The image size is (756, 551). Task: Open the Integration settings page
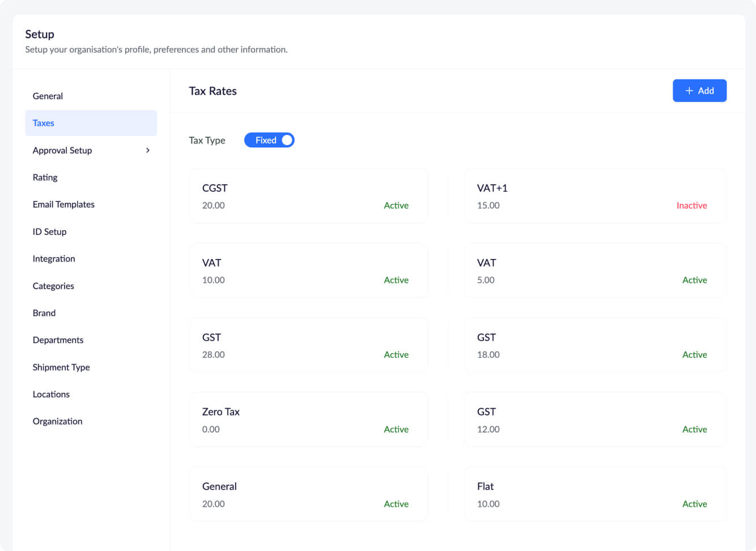click(x=54, y=258)
